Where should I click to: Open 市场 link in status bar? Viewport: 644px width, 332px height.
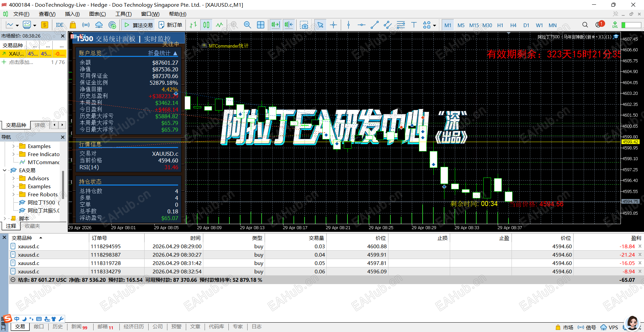[x=564, y=327]
